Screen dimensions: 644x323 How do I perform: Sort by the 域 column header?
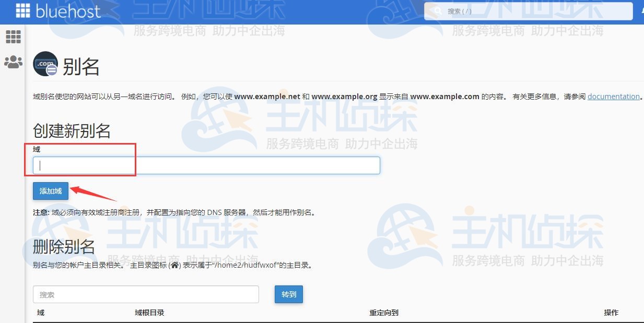pyautogui.click(x=41, y=313)
